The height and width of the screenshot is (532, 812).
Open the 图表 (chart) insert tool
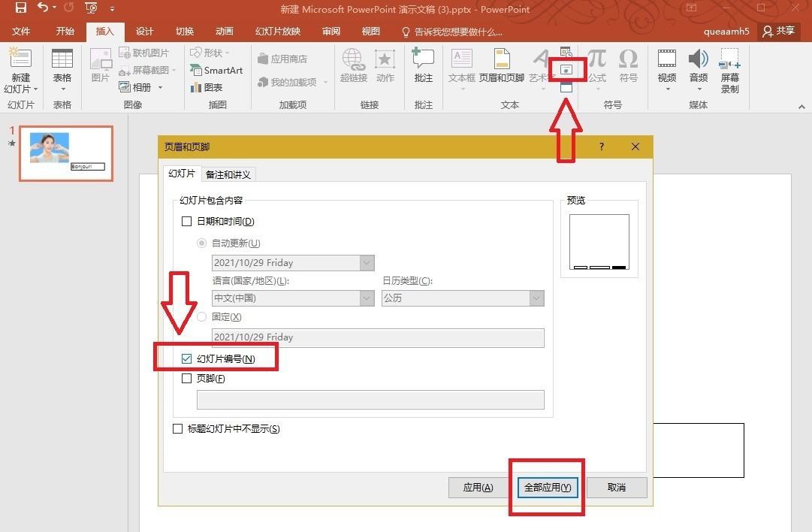tap(212, 86)
